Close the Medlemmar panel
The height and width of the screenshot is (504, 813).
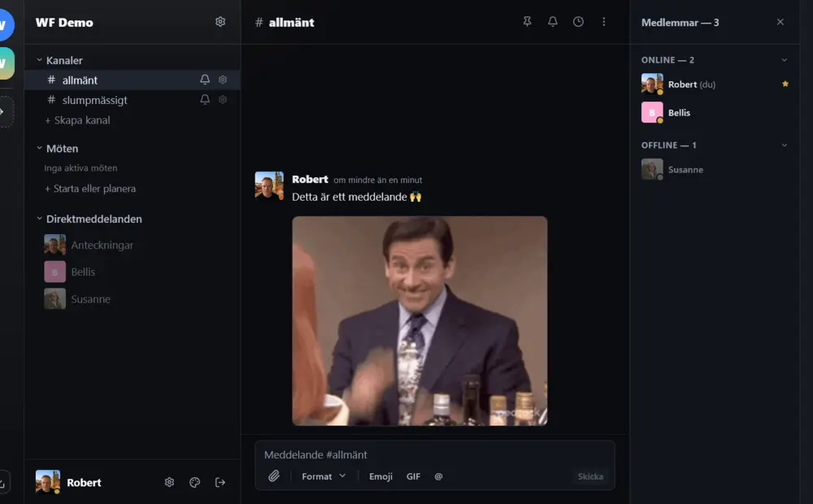780,22
